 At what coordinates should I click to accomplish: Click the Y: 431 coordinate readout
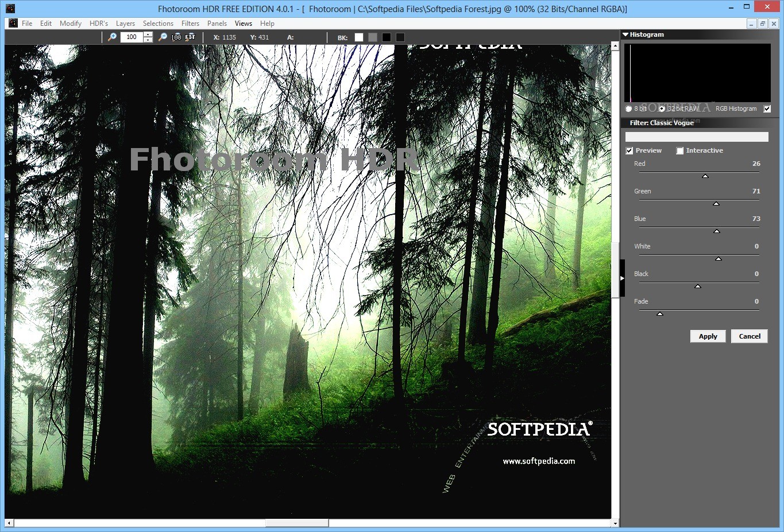coord(260,37)
